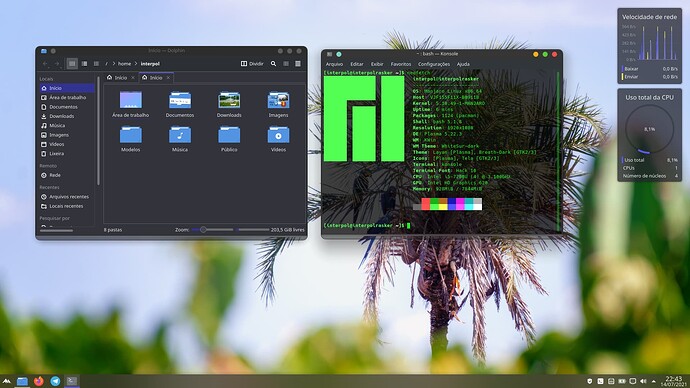This screenshot has width=690, height=388.
Task: Open Editar menu in Konsole
Action: click(x=357, y=64)
